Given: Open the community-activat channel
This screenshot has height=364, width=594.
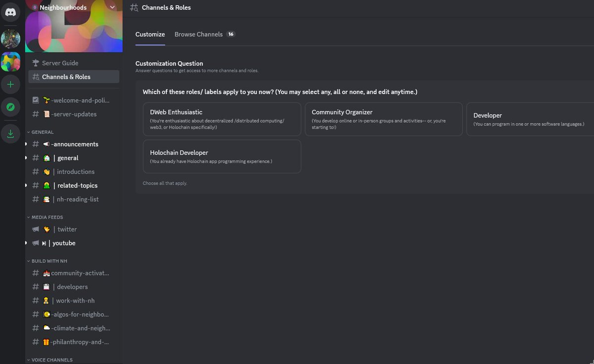Looking at the screenshot, I should tap(74, 273).
